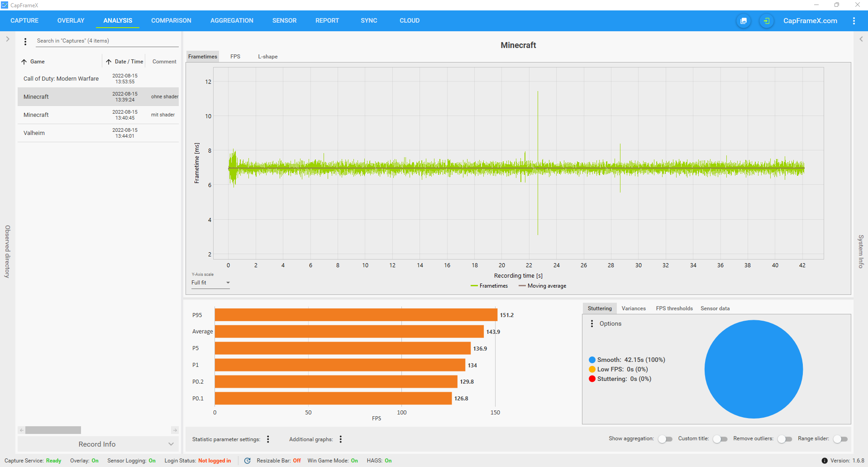The height and width of the screenshot is (467, 868).
Task: Sort captures by Date / Time arrow
Action: click(109, 62)
